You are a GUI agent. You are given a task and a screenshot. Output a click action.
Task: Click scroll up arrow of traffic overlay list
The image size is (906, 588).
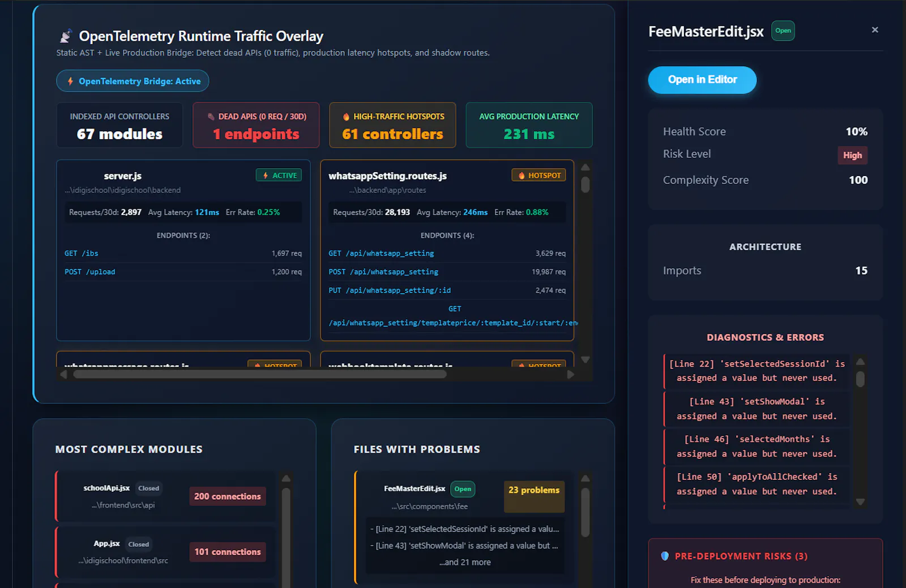tap(586, 168)
